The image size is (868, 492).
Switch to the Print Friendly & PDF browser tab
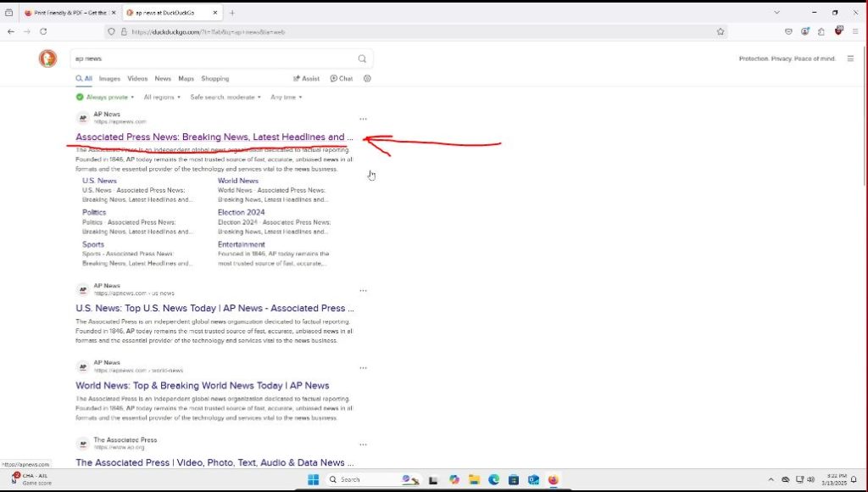pyautogui.click(x=70, y=13)
